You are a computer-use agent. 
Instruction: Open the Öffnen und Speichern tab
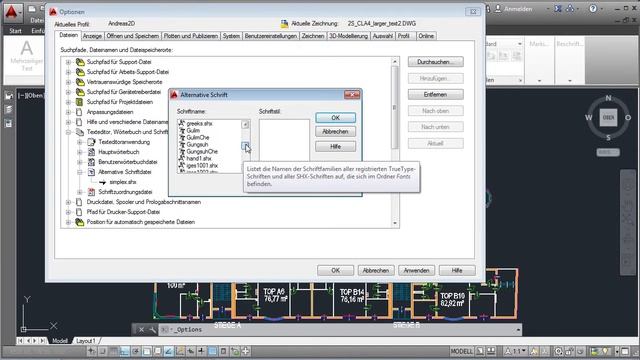pyautogui.click(x=132, y=36)
